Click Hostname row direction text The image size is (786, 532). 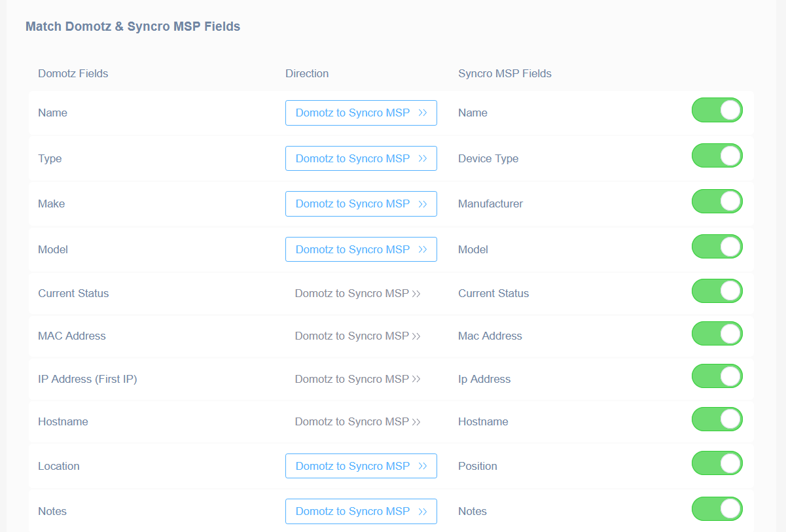[358, 421]
